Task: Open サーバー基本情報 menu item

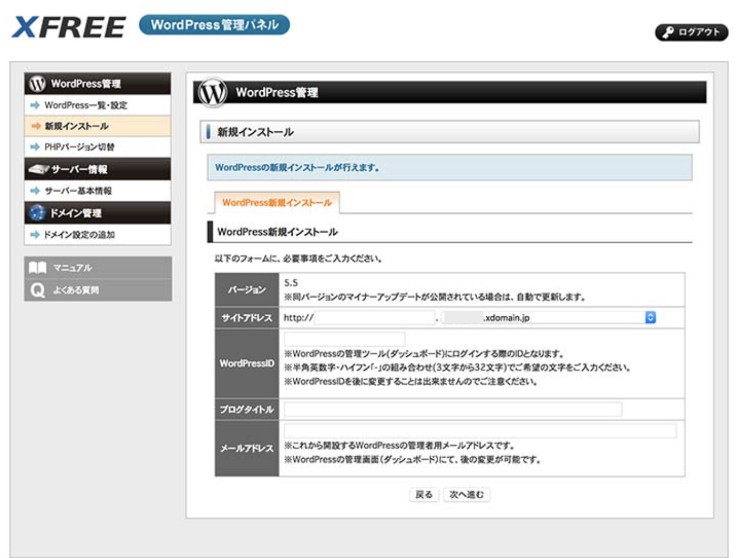Action: [98, 190]
